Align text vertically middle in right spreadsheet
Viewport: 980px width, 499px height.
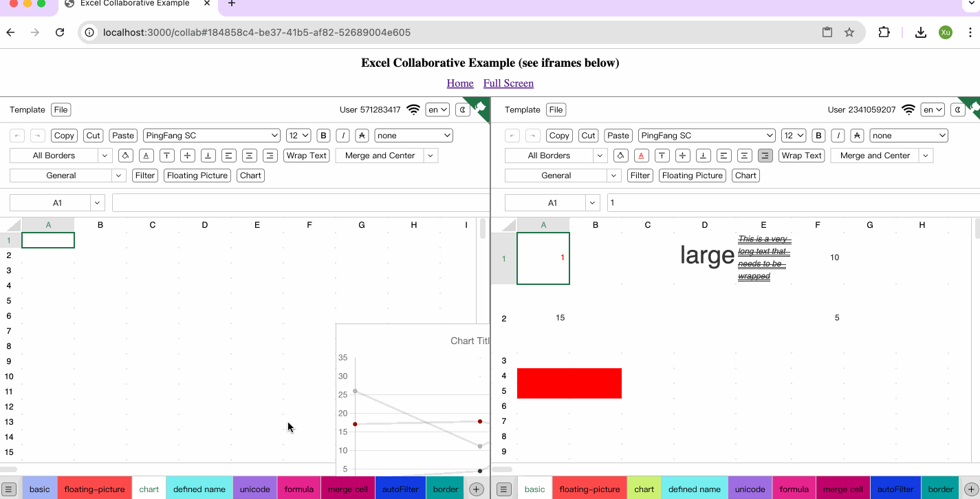point(682,156)
